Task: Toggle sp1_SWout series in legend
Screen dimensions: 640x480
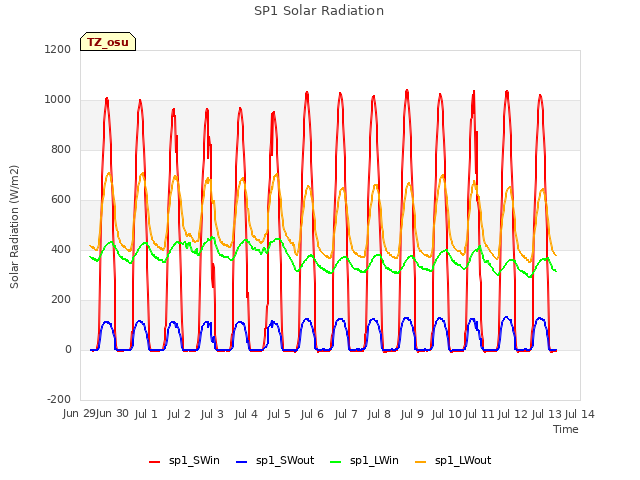Action: (x=275, y=461)
